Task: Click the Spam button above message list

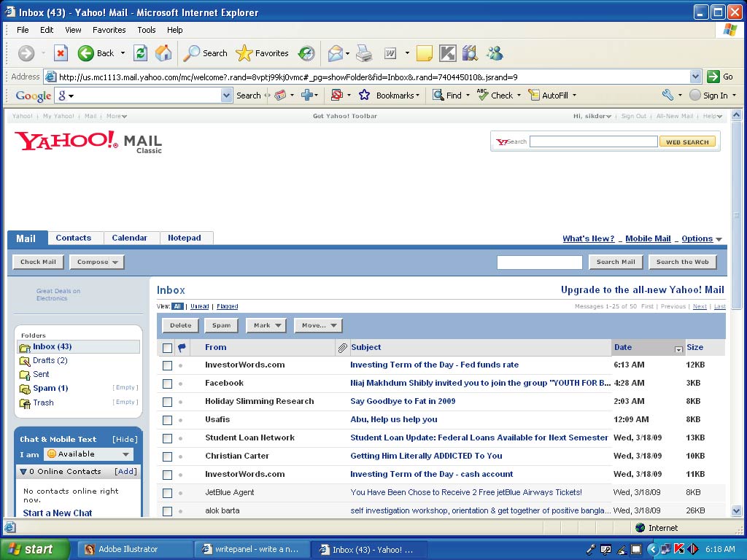Action: click(221, 325)
